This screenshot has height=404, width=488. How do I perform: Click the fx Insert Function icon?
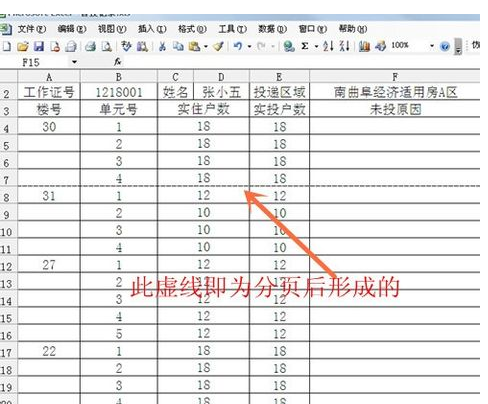pyautogui.click(x=117, y=62)
